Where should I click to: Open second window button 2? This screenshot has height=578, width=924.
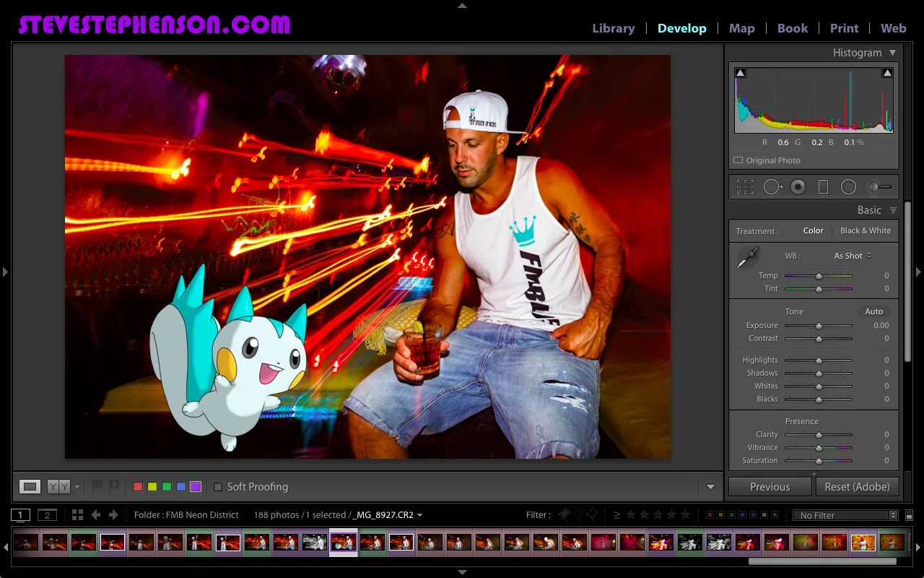point(47,515)
